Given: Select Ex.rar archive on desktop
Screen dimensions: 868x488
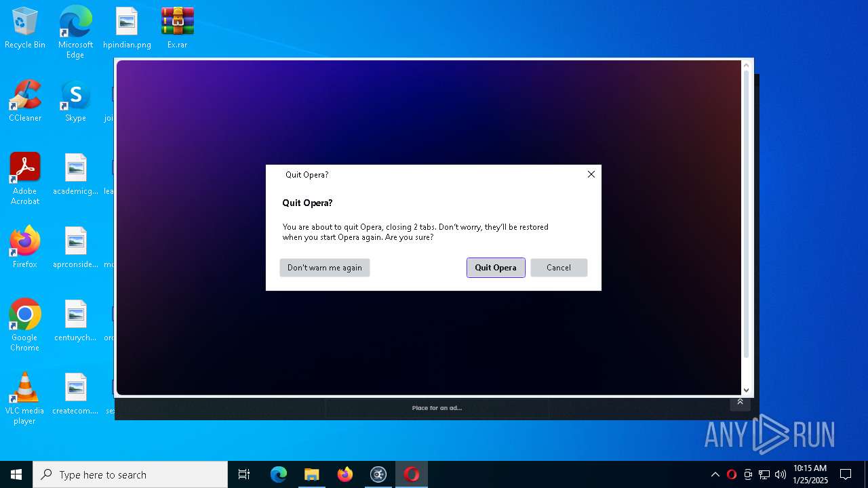Looking at the screenshot, I should pyautogui.click(x=177, y=28).
